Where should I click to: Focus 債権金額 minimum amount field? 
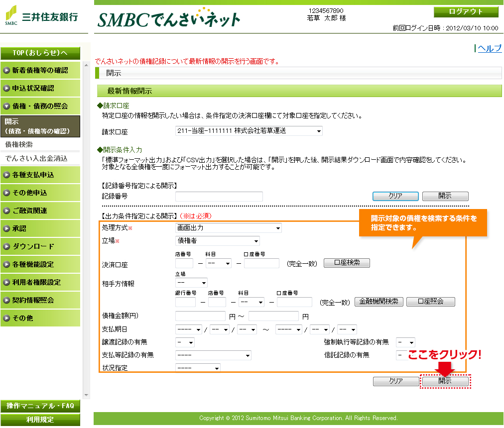[x=200, y=316]
